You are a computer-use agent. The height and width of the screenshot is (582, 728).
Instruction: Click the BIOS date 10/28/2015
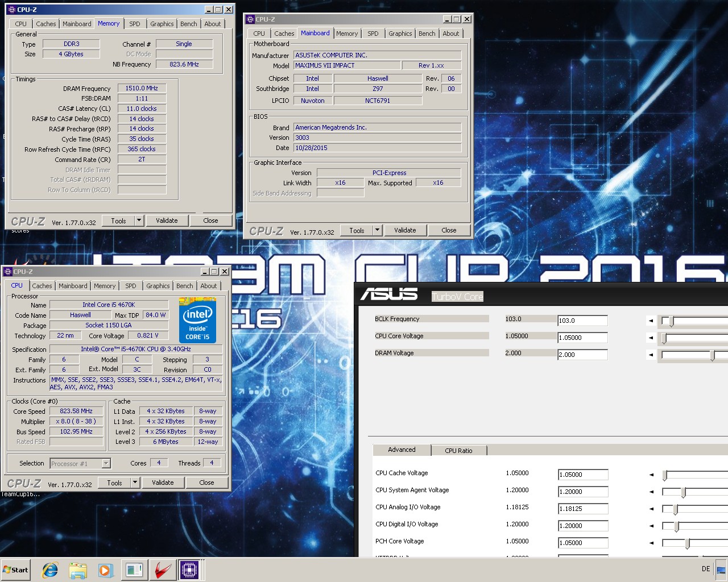pos(377,148)
